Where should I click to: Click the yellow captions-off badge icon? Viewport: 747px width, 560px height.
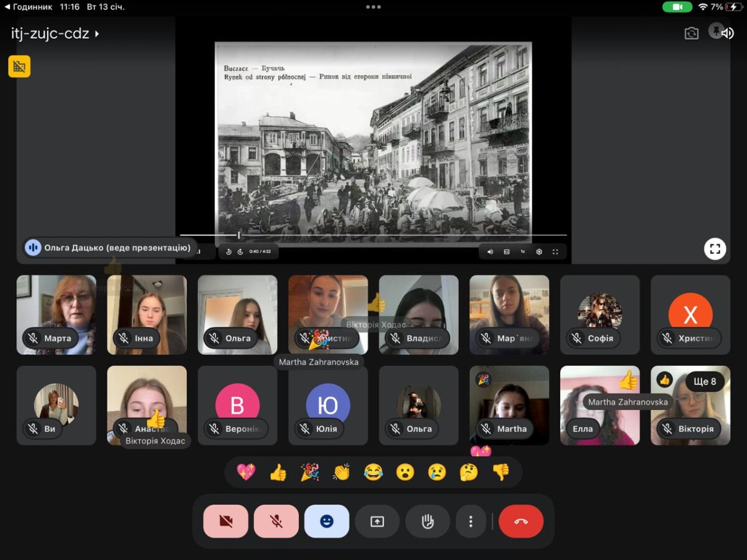coord(19,67)
